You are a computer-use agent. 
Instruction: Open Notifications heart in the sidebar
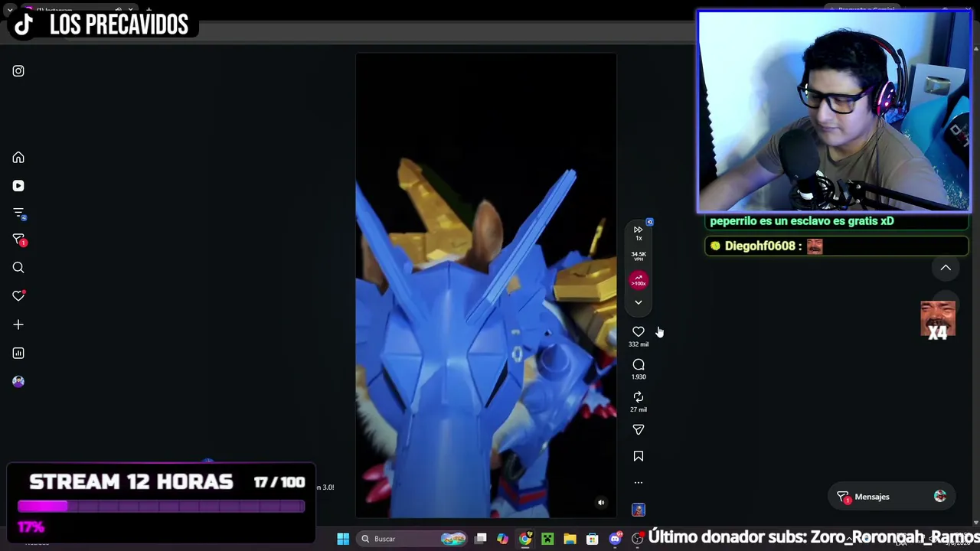(x=18, y=296)
